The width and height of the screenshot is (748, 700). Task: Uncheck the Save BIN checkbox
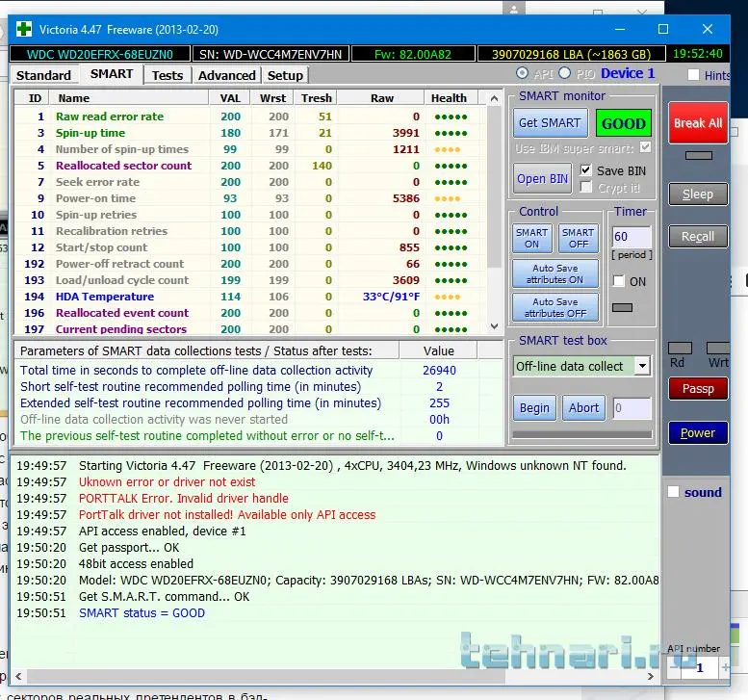click(586, 170)
